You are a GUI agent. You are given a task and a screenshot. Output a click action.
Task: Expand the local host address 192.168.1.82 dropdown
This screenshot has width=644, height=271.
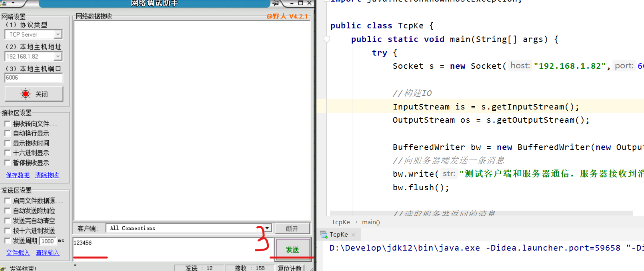pyautogui.click(x=58, y=56)
